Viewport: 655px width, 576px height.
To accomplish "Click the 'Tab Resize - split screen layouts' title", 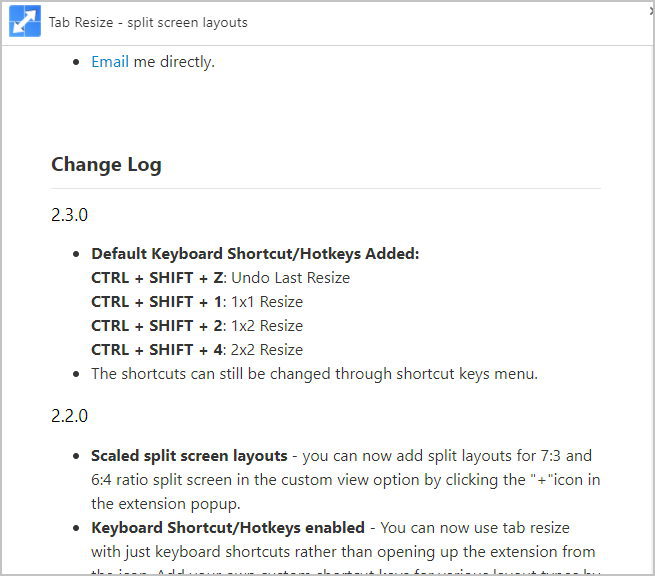I will [148, 22].
